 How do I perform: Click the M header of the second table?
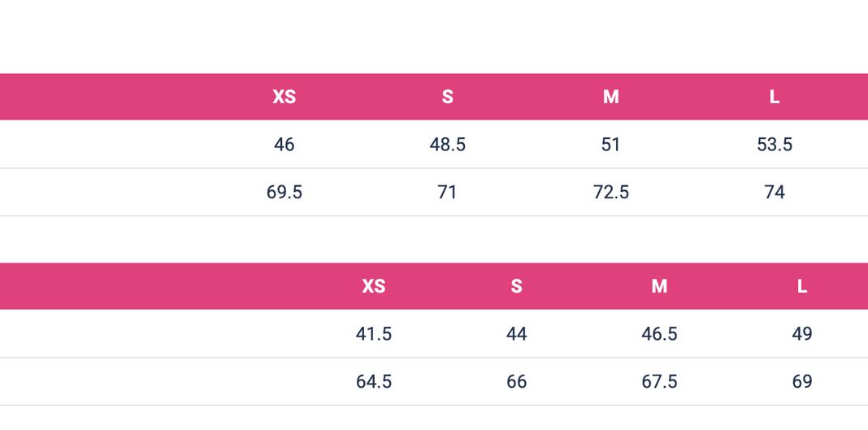[x=659, y=286]
